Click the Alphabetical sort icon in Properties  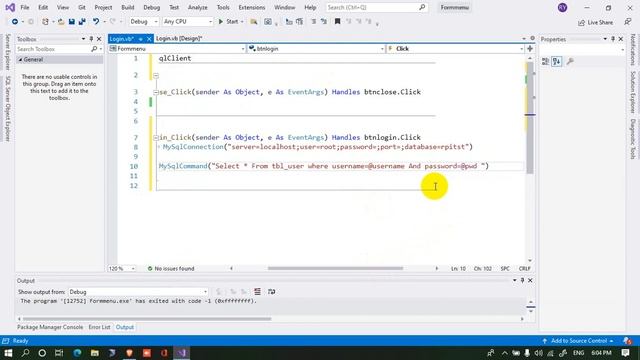557,62
